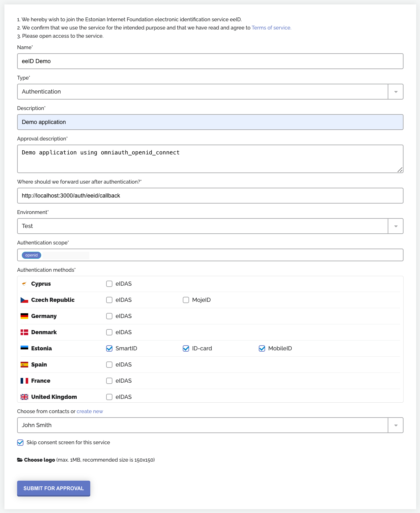Focus the Description input field
The height and width of the screenshot is (513, 420).
pos(210,122)
